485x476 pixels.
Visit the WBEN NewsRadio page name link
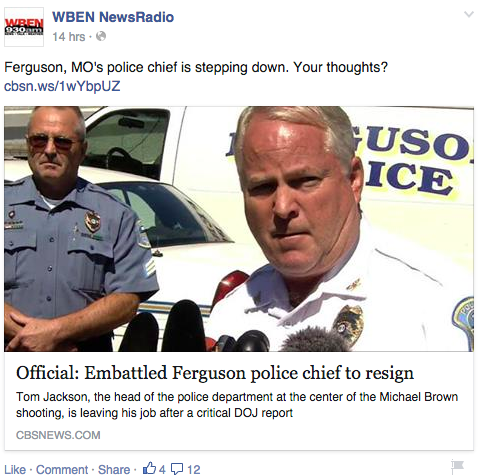click(113, 17)
